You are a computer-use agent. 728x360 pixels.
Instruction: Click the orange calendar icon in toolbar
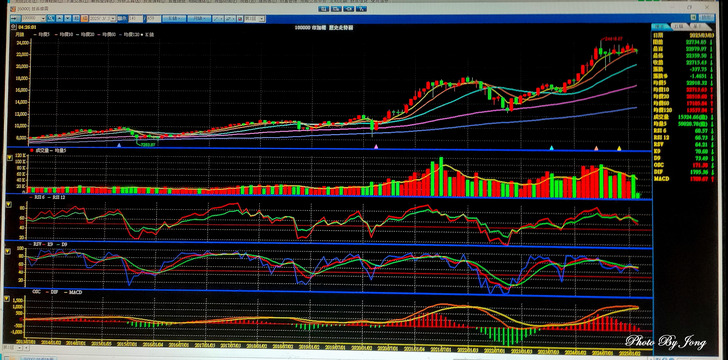coord(84,19)
